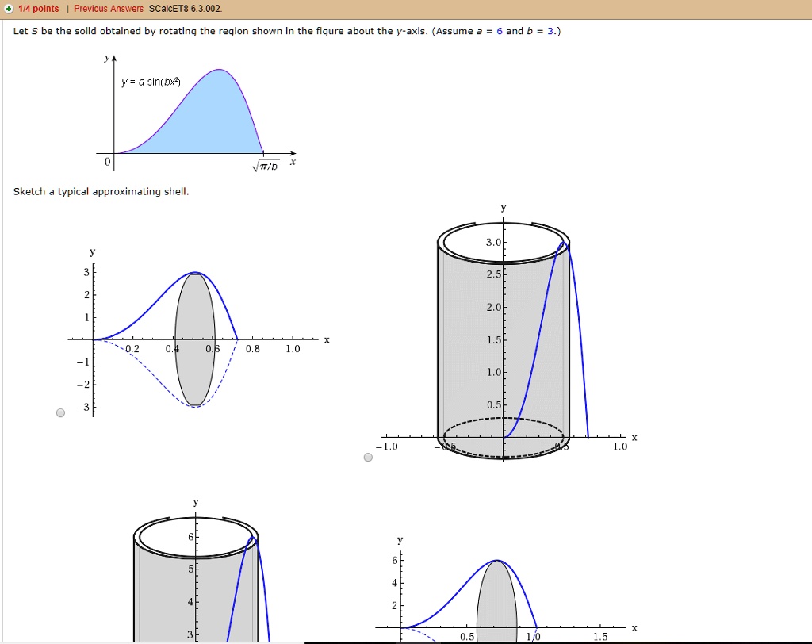
Task: Click the '1/4 points' score text
Action: (x=38, y=9)
